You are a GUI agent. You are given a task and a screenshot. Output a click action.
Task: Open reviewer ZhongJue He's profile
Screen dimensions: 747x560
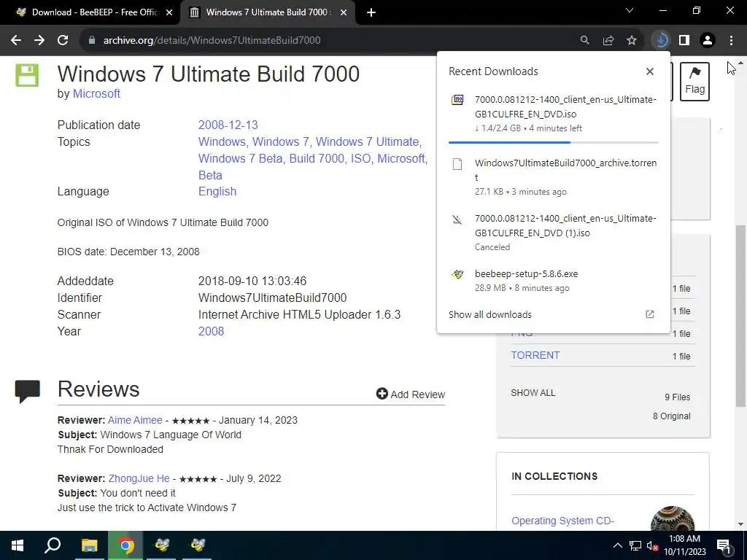(x=139, y=478)
